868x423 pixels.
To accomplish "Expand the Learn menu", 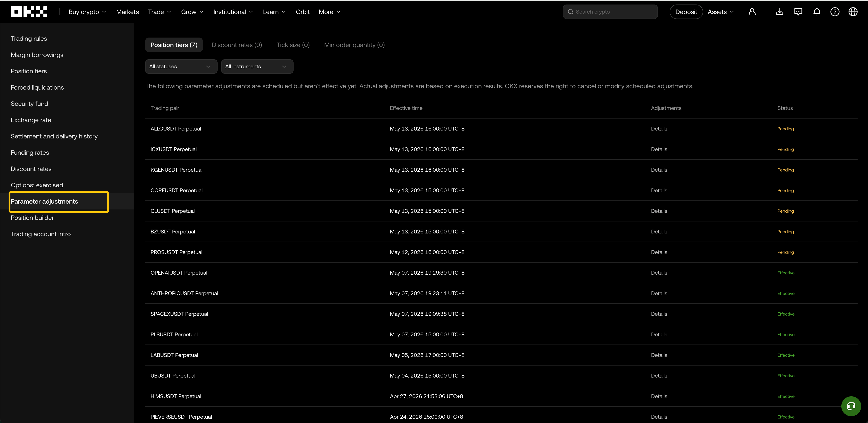I will [275, 12].
